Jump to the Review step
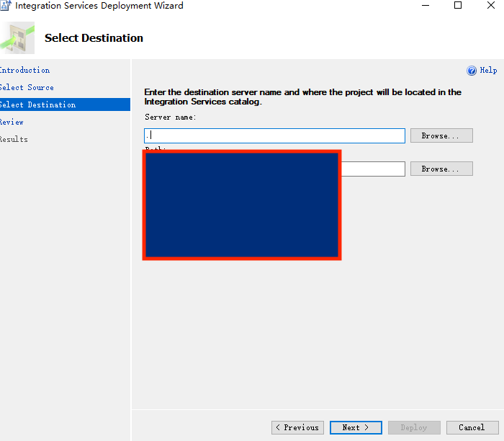 [x=12, y=122]
